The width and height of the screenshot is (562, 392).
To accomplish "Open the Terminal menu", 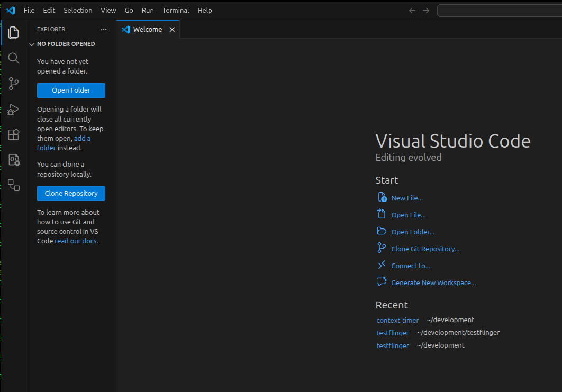I will [x=176, y=11].
